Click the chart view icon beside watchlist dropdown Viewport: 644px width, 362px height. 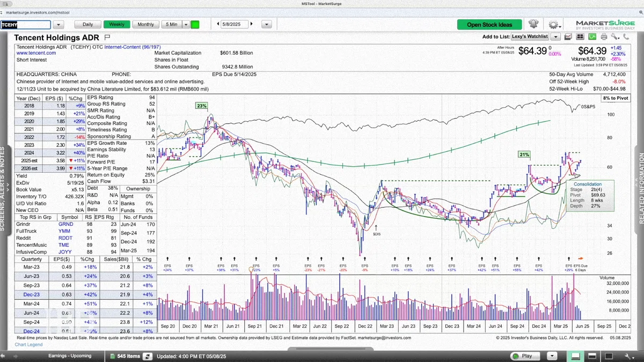pos(568,36)
